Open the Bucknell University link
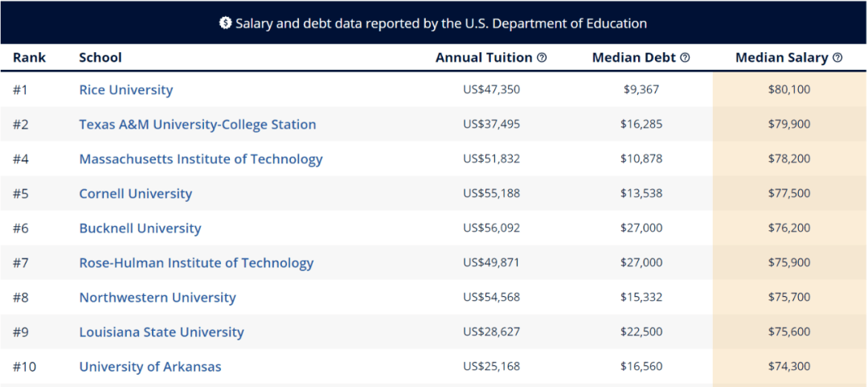This screenshot has height=387, width=868. [140, 228]
